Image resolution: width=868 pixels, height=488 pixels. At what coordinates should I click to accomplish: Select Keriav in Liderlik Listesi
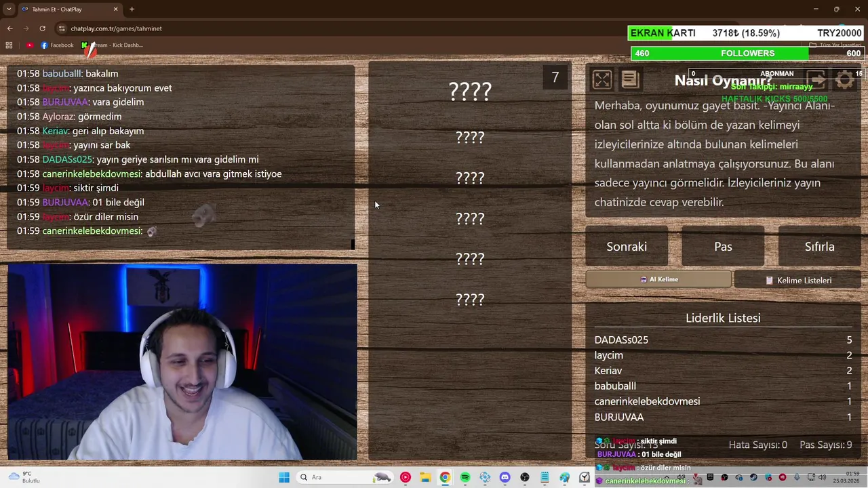tap(608, 371)
